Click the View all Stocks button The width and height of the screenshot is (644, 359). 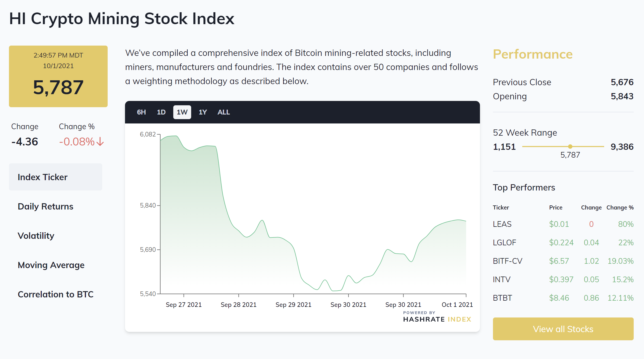pyautogui.click(x=563, y=329)
